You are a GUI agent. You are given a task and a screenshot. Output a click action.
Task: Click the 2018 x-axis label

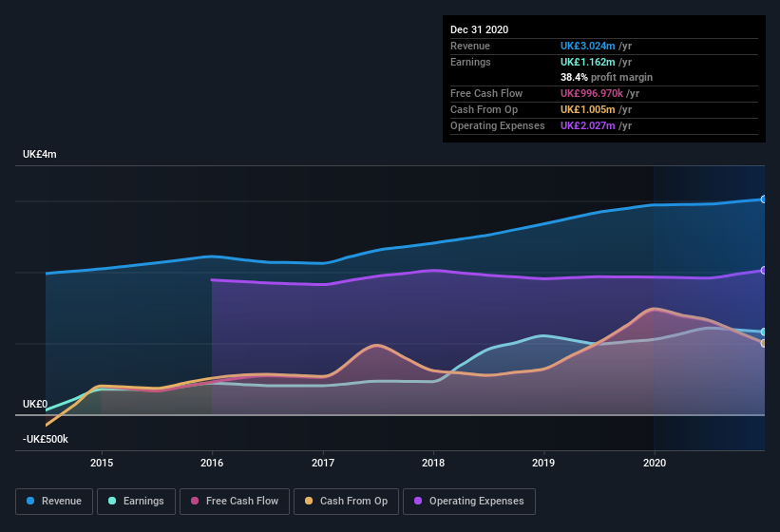[433, 463]
